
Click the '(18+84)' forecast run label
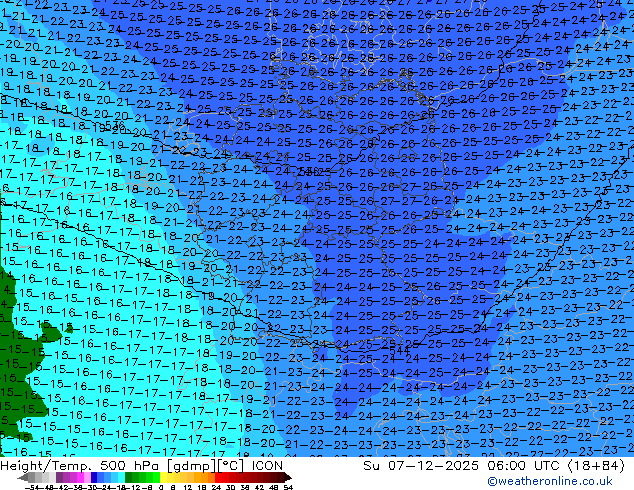[x=596, y=466]
